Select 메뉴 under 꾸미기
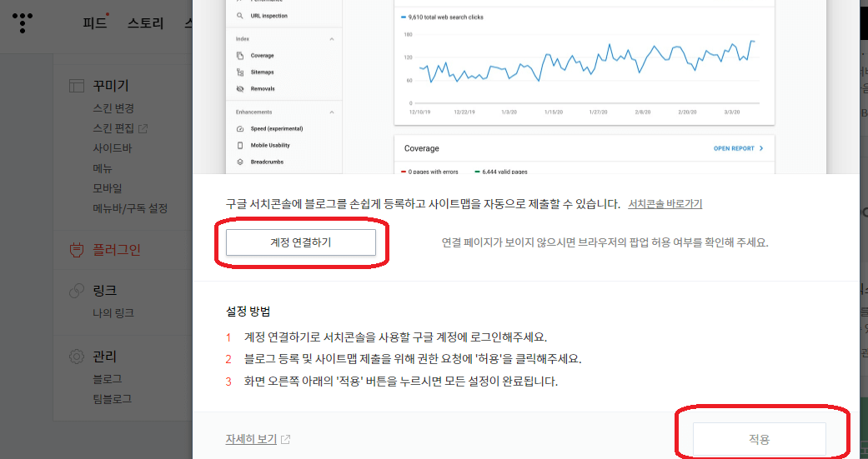This screenshot has height=459, width=868. coord(103,168)
